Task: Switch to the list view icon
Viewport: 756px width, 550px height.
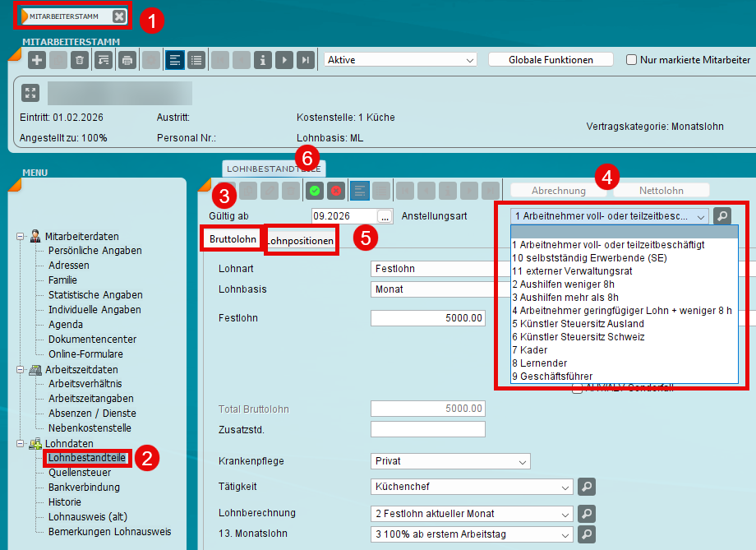Action: (196, 60)
